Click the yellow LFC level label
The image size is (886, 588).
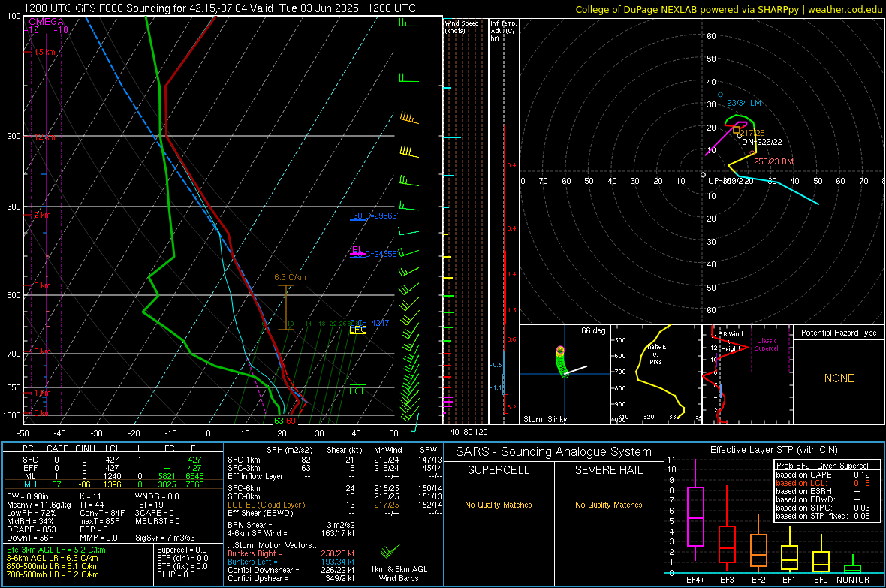(358, 330)
